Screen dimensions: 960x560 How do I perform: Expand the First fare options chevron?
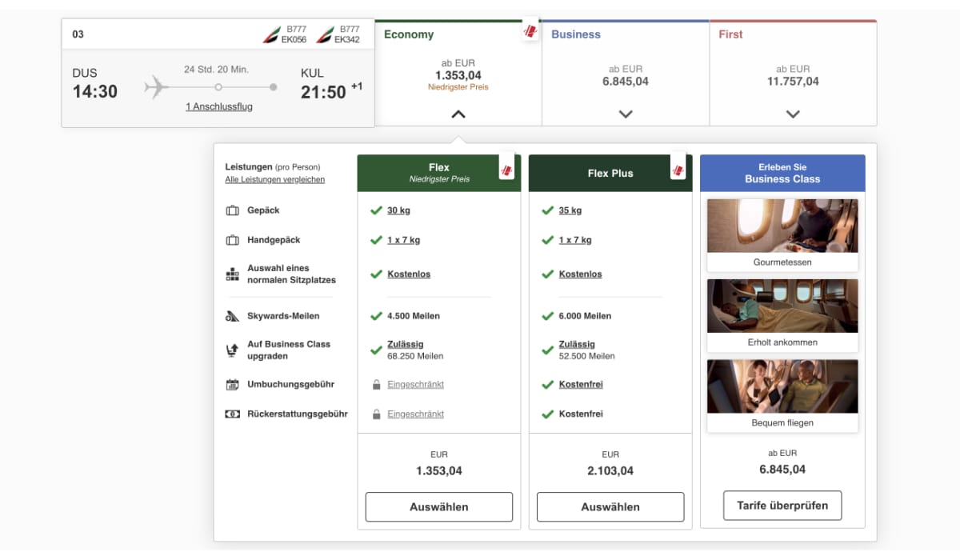(x=793, y=114)
